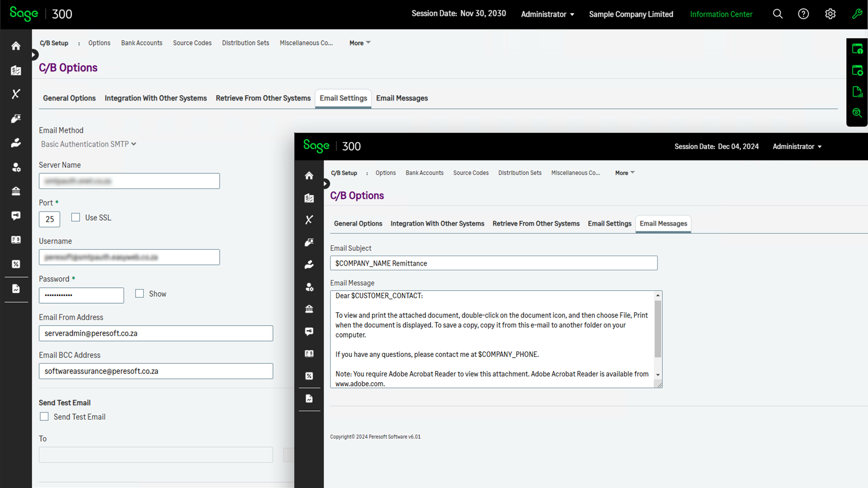Click the Home icon in left sidebar
The width and height of the screenshot is (868, 488).
[16, 46]
